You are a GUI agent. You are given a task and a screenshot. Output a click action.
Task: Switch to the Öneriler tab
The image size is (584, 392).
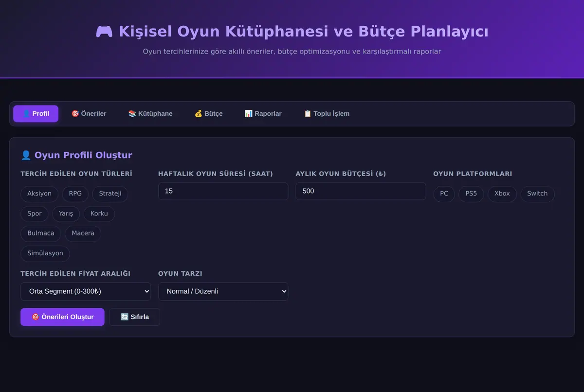[x=89, y=114]
